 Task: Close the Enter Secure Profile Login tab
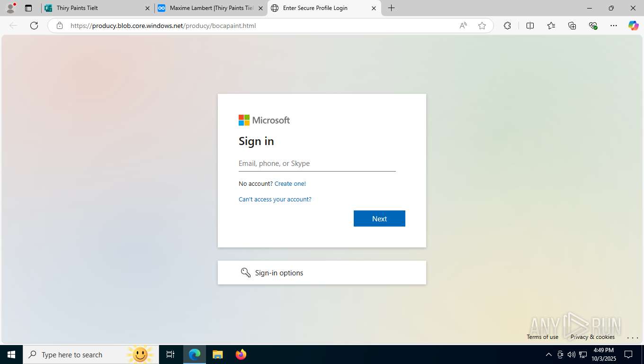[374, 8]
